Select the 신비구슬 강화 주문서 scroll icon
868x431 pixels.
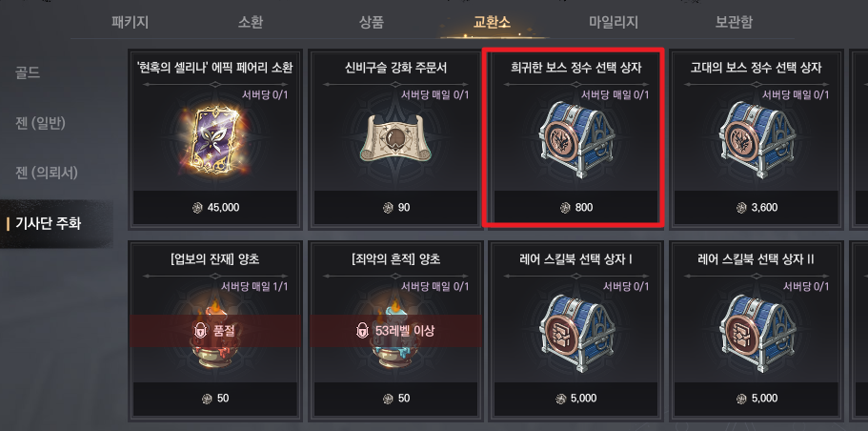pos(395,138)
